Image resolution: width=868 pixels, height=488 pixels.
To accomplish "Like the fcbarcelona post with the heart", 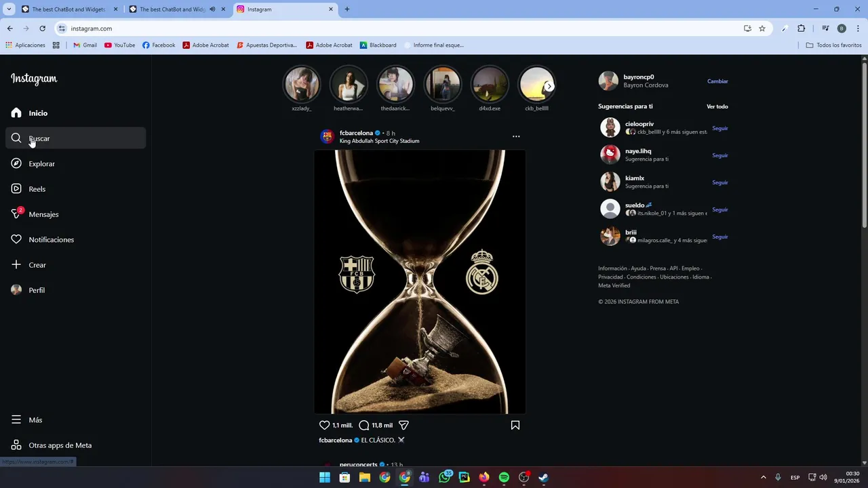I will pyautogui.click(x=324, y=425).
